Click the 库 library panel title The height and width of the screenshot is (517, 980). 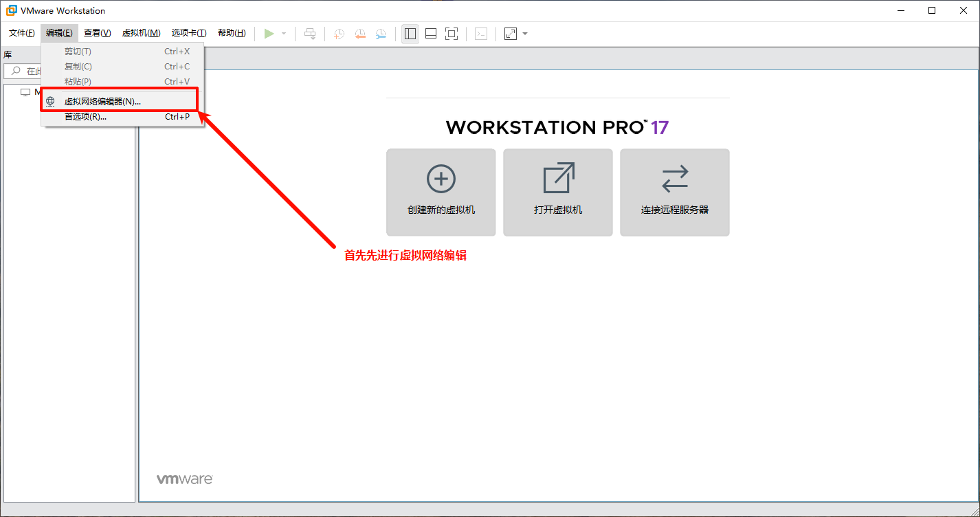point(8,54)
